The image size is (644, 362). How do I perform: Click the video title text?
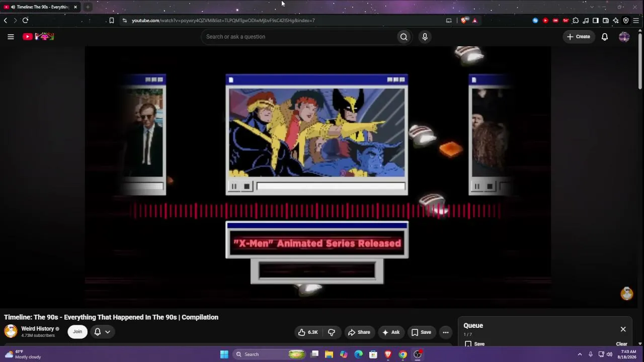(111, 317)
